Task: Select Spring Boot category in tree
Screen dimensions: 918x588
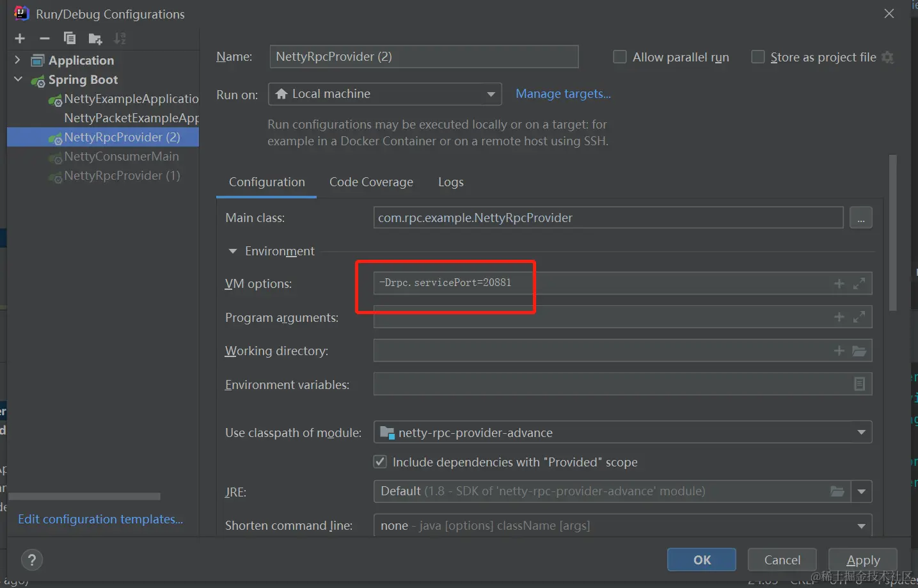Action: tap(83, 79)
